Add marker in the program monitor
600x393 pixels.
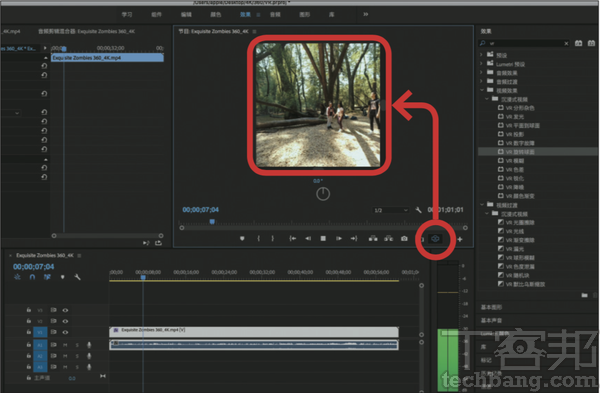(x=242, y=238)
